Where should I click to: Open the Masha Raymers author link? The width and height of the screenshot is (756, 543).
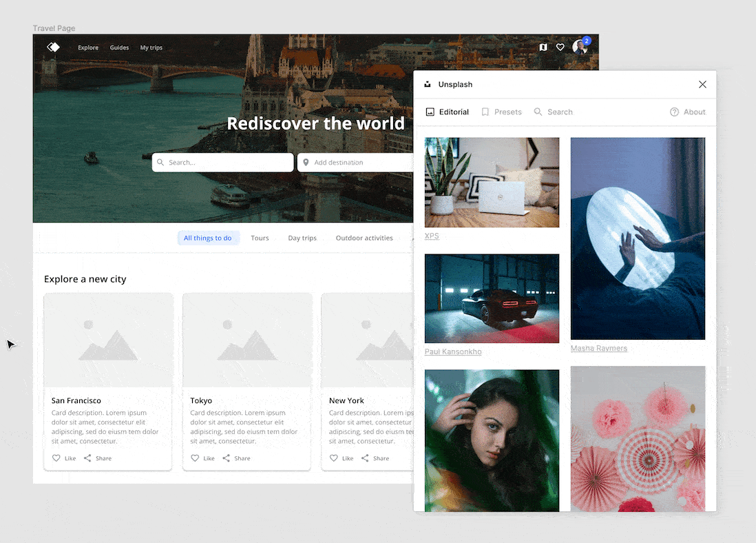599,349
